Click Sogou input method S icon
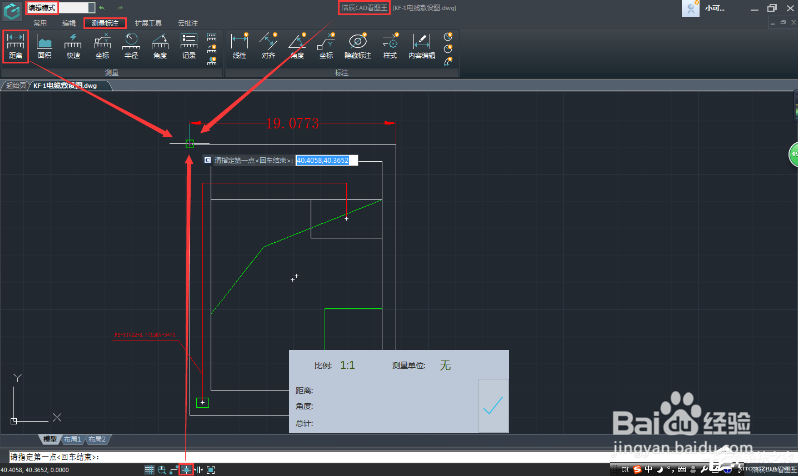The height and width of the screenshot is (476, 798). tap(637, 469)
